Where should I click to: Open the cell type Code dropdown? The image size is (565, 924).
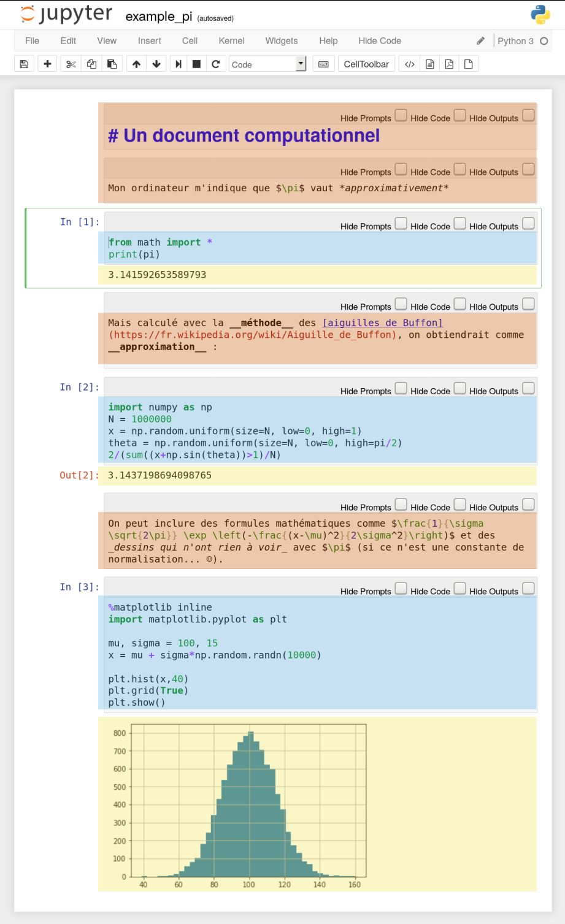pyautogui.click(x=267, y=64)
